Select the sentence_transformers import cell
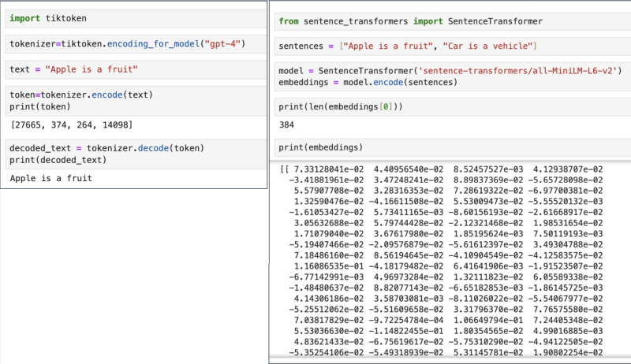Screen dimensions: 631x364 point(450,20)
